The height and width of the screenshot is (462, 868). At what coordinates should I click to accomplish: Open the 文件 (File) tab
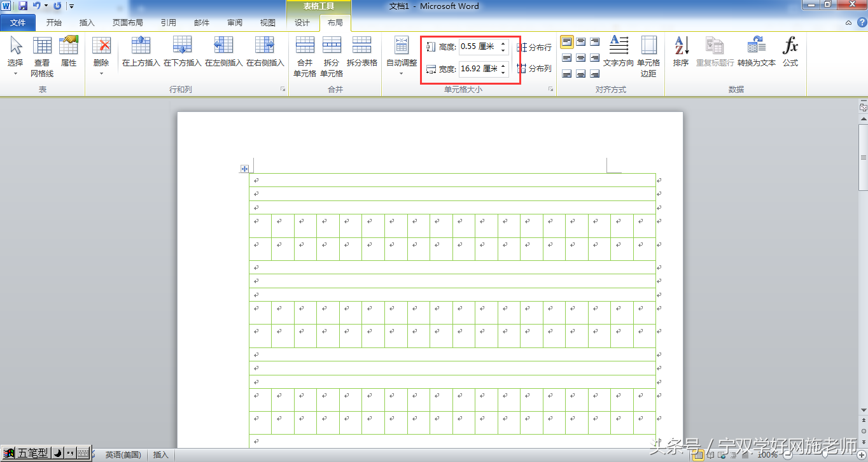point(18,23)
